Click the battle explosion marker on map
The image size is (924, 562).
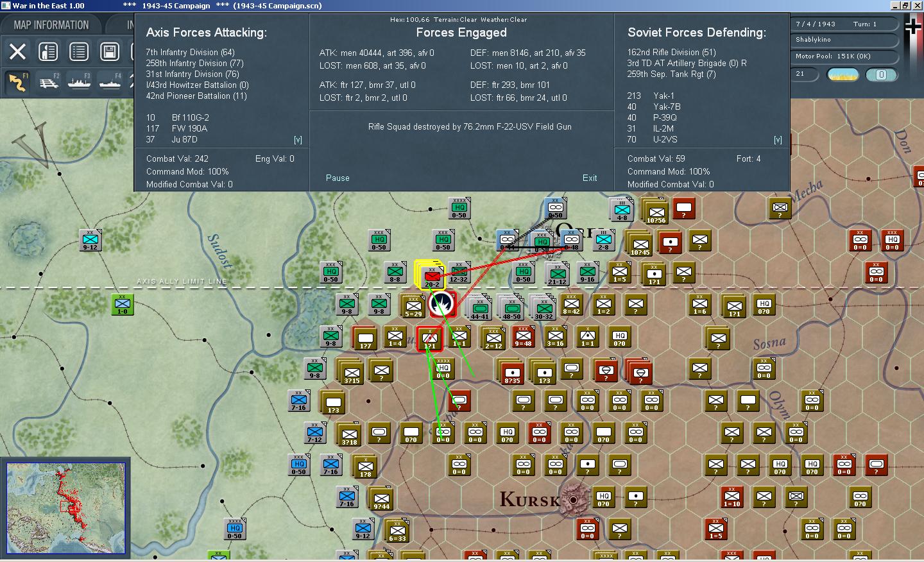click(x=442, y=304)
